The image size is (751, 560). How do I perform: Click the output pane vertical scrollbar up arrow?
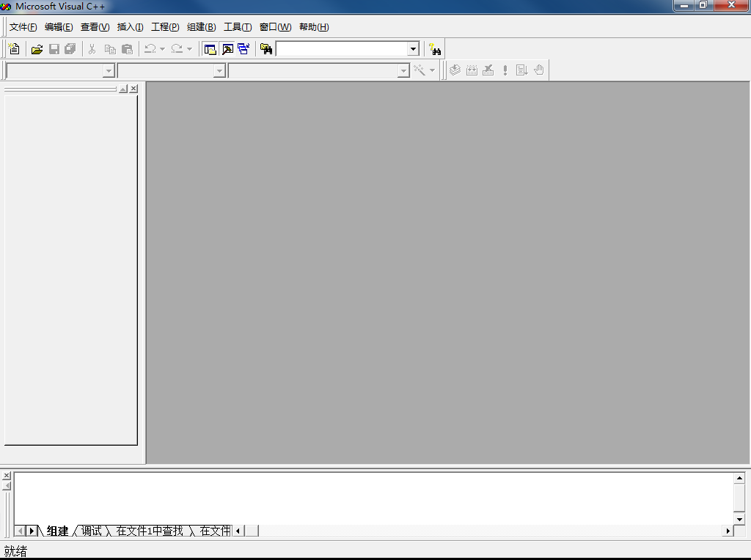pos(739,479)
